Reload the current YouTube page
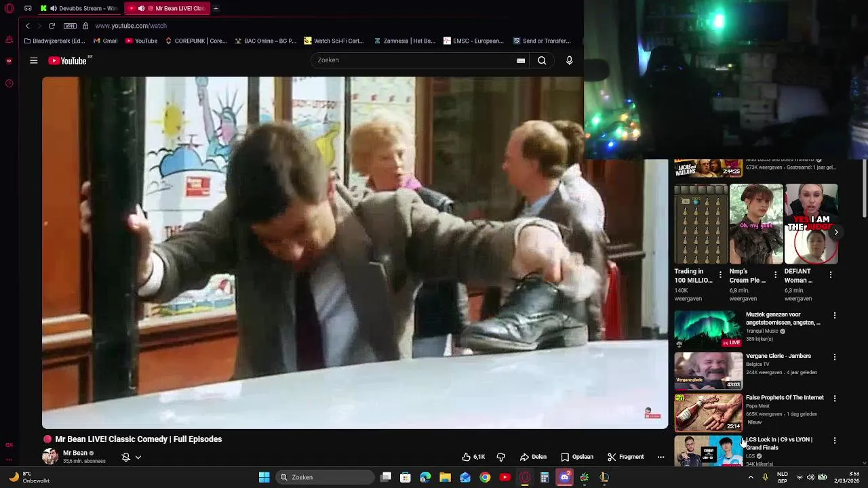The width and height of the screenshot is (868, 488). pyautogui.click(x=52, y=26)
